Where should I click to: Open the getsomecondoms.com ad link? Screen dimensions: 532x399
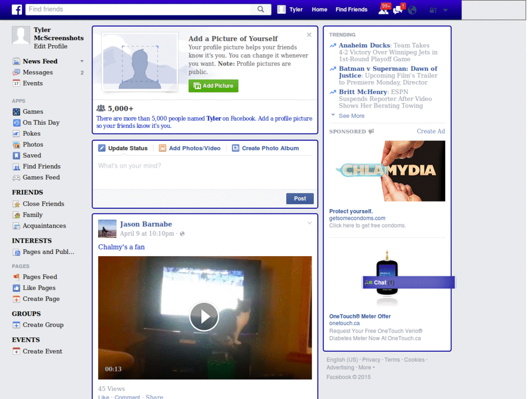point(357,218)
